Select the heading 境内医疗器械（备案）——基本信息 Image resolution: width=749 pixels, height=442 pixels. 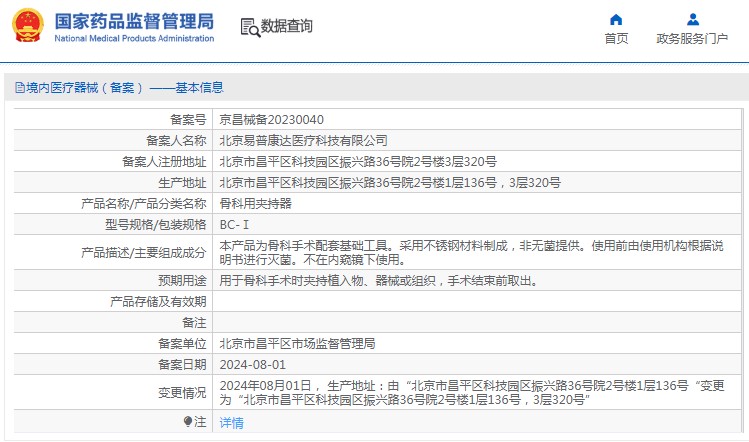point(125,87)
